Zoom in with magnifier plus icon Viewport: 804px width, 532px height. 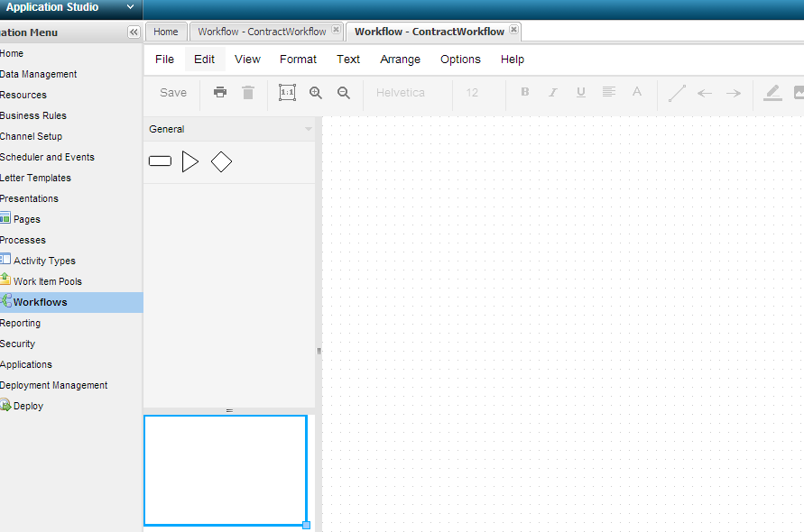(315, 93)
